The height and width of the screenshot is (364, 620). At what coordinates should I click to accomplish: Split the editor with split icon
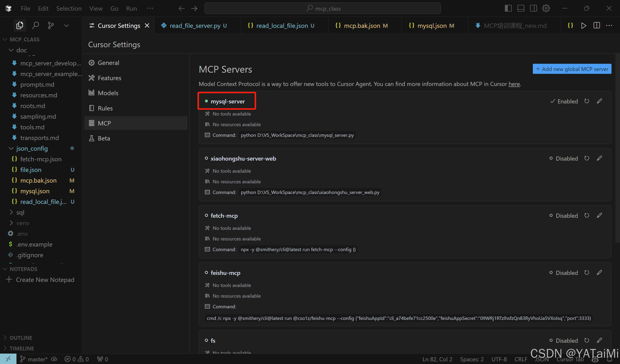click(x=596, y=25)
